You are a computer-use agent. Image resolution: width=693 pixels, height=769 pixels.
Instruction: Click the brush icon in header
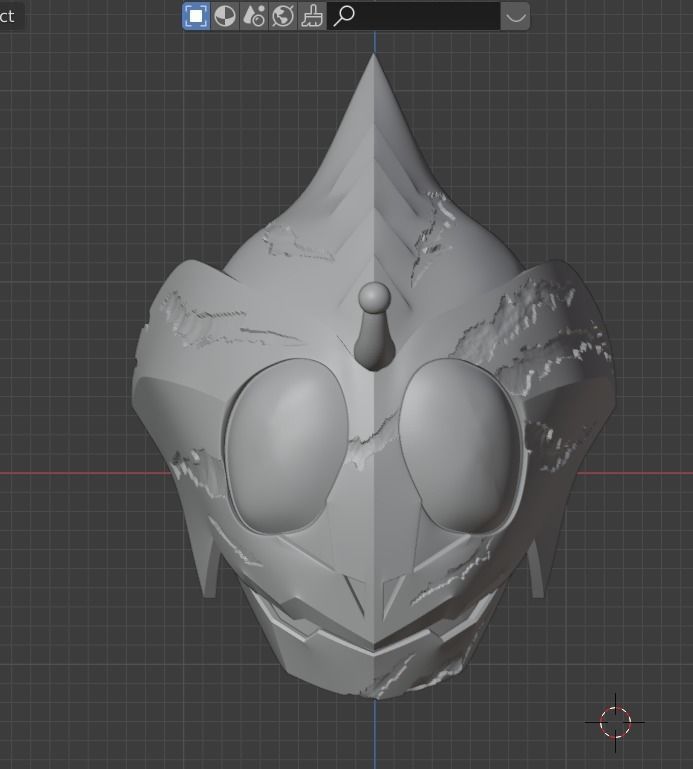point(312,16)
